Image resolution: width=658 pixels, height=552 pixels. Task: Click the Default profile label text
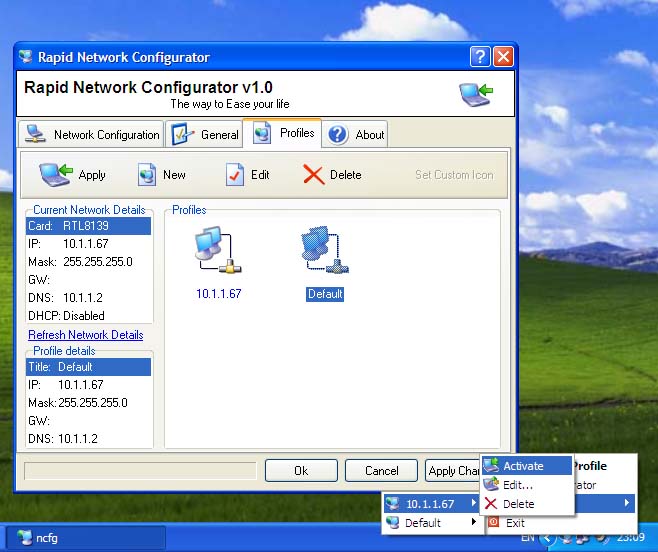325,293
